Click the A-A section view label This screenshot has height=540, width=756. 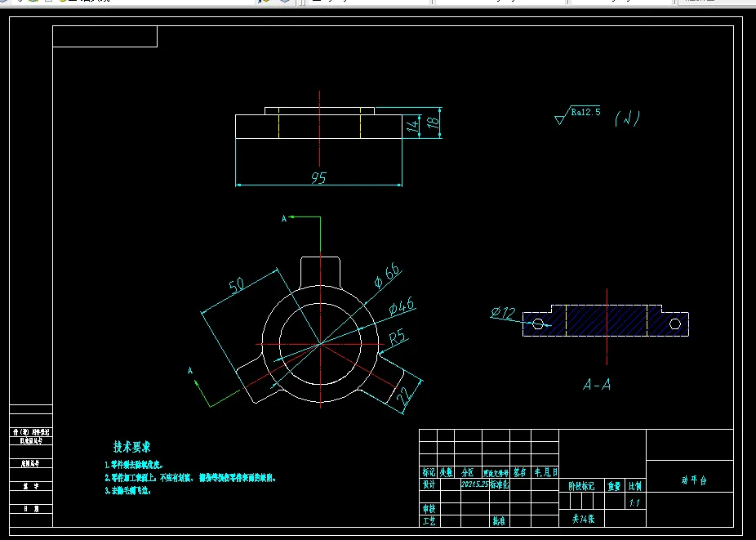point(597,385)
